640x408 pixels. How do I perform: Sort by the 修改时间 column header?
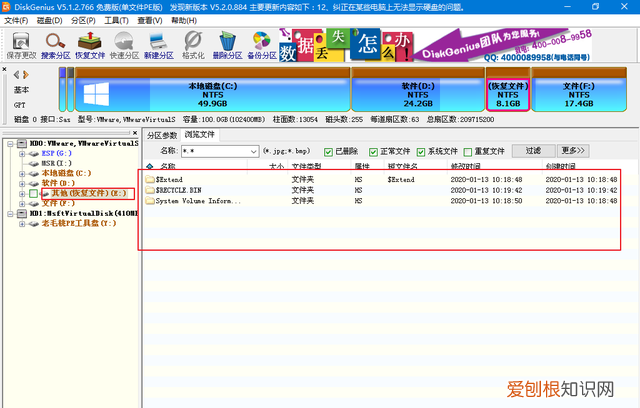click(x=465, y=166)
